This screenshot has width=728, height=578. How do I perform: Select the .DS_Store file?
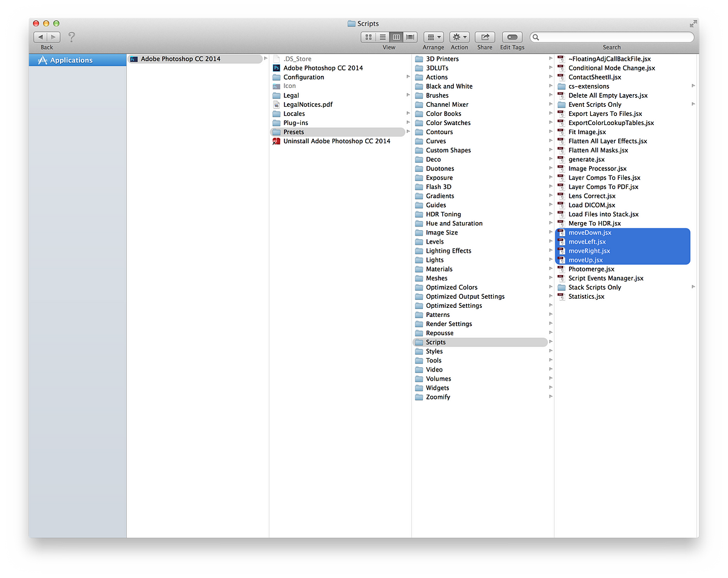[x=297, y=59]
